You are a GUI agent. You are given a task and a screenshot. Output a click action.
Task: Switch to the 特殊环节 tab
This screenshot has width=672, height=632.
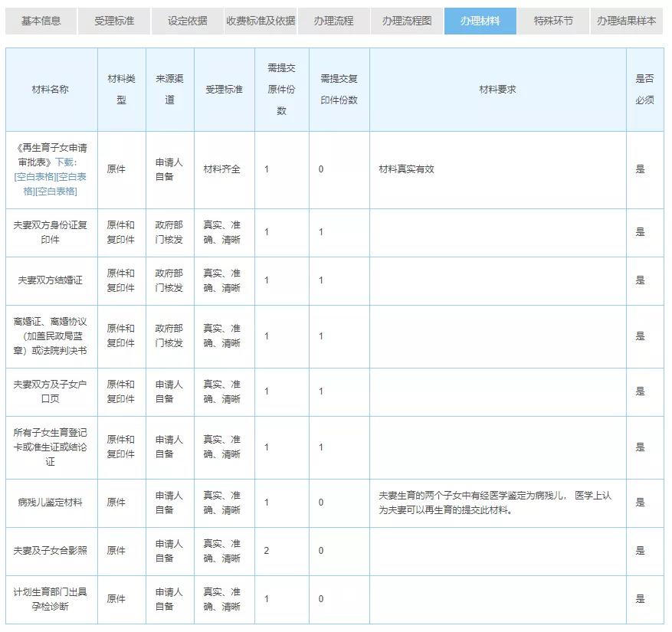pyautogui.click(x=553, y=21)
